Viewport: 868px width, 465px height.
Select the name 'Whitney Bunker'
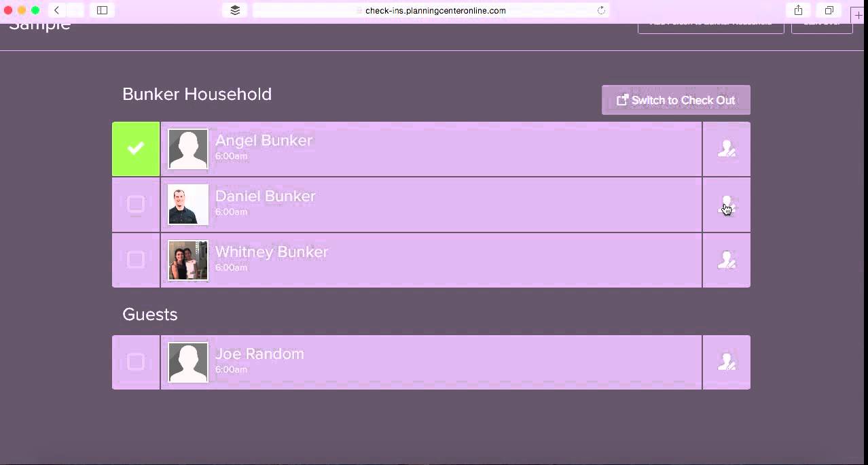[x=272, y=252]
